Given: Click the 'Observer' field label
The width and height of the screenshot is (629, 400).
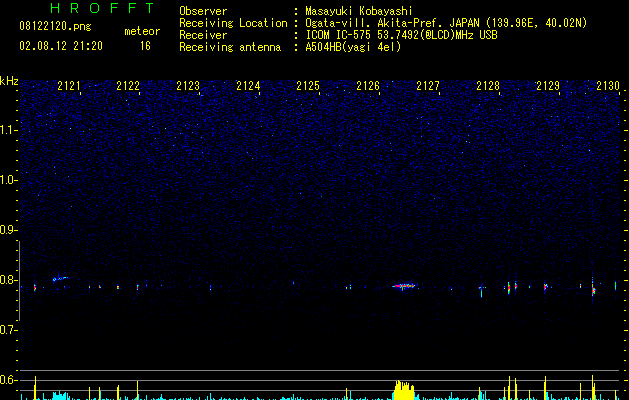Looking at the screenshot, I should tap(203, 11).
